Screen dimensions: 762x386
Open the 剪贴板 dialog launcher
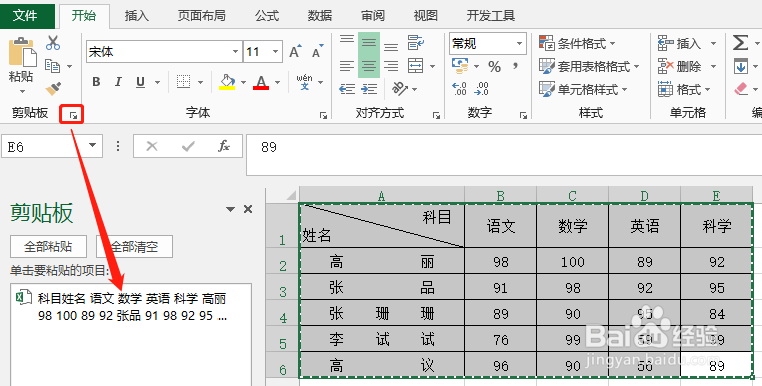(73, 115)
